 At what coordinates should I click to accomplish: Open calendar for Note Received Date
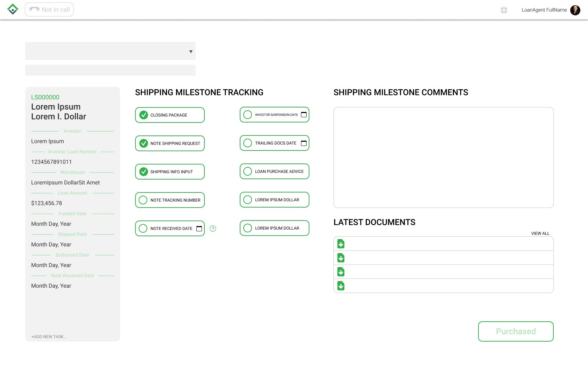[x=199, y=229]
